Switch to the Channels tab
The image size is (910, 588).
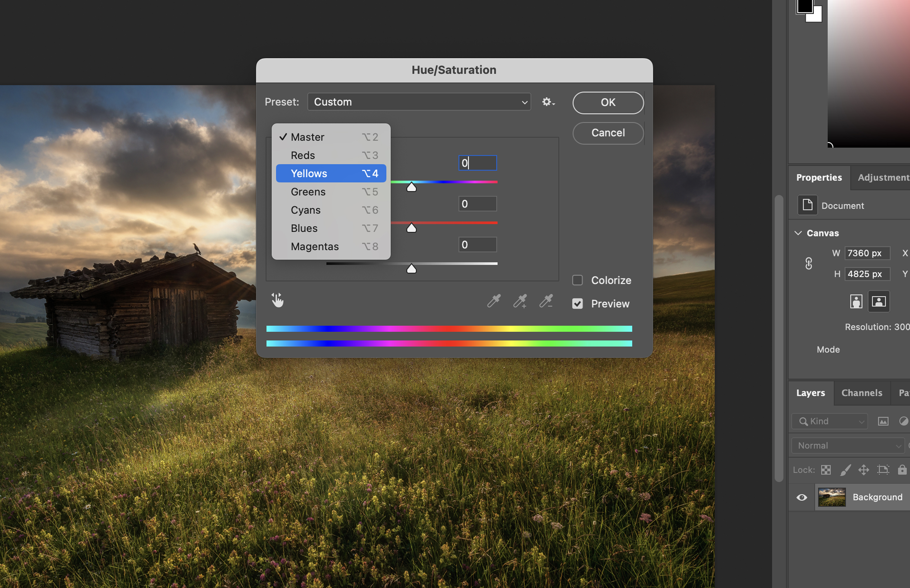click(x=862, y=393)
